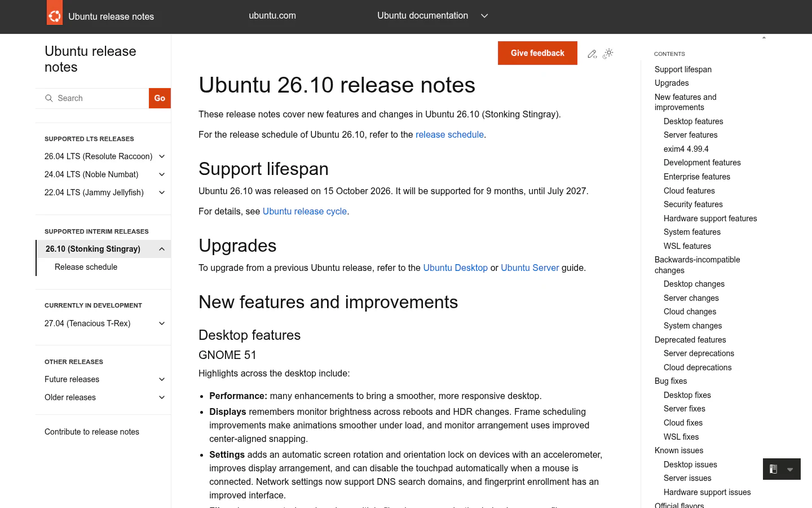Click the search magnifier icon
Viewport: 812px width, 508px height.
[x=49, y=98]
